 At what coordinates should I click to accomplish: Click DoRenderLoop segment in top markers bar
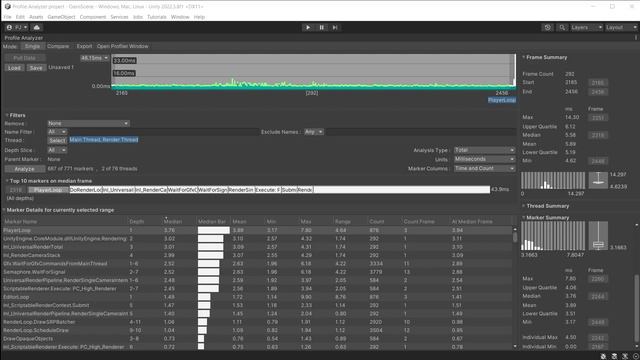click(x=86, y=190)
